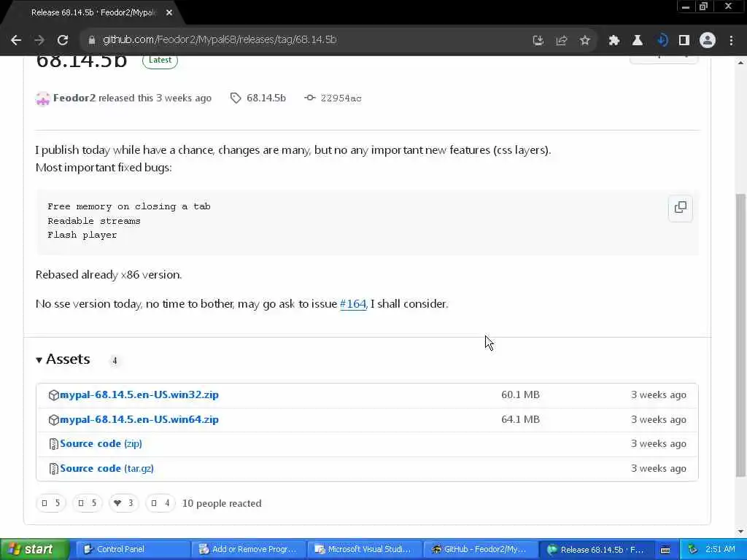Click the package icon beside win32.zip
The height and width of the screenshot is (560, 747).
pos(53,395)
